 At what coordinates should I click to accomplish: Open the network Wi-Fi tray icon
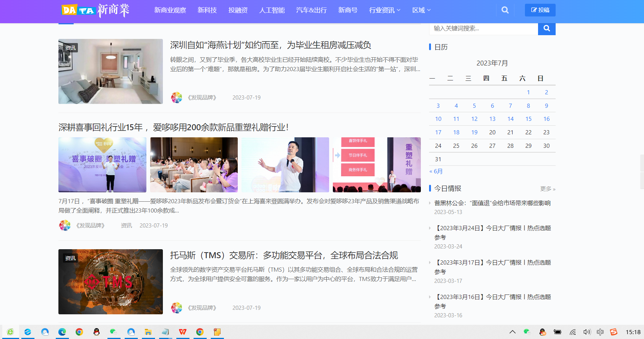(x=572, y=332)
